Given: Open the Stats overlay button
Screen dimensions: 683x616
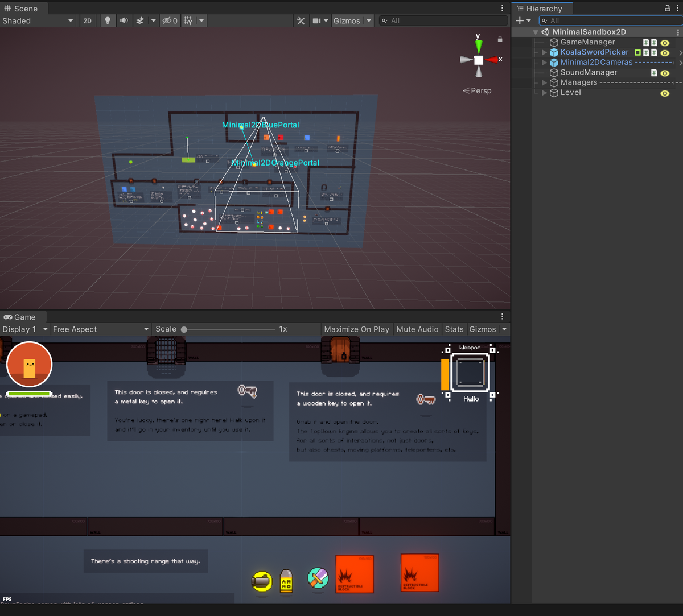Looking at the screenshot, I should click(454, 329).
